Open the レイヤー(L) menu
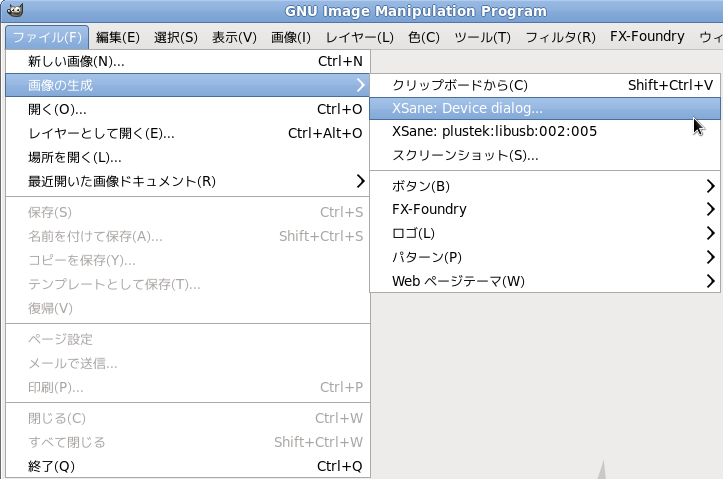The image size is (723, 479). (360, 37)
